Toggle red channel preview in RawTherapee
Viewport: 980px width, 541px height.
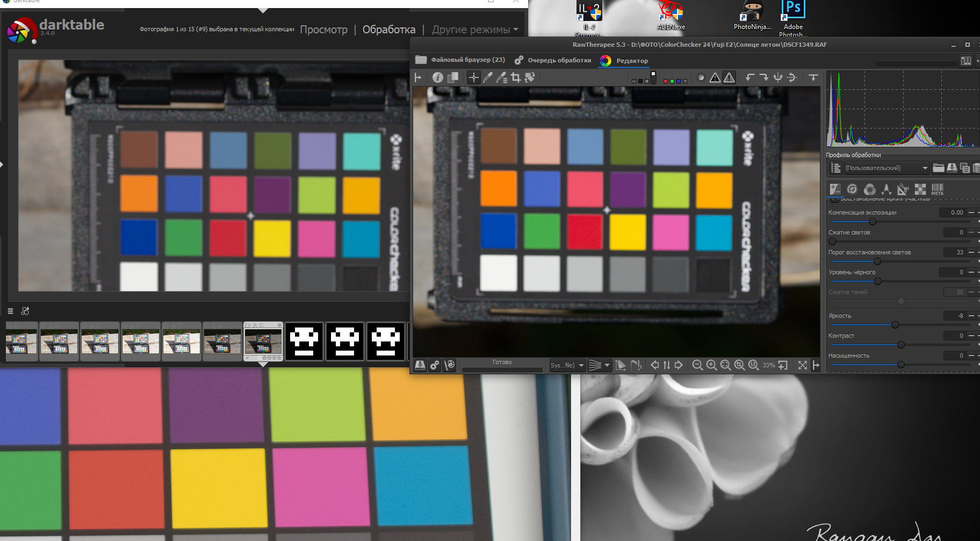point(666,81)
